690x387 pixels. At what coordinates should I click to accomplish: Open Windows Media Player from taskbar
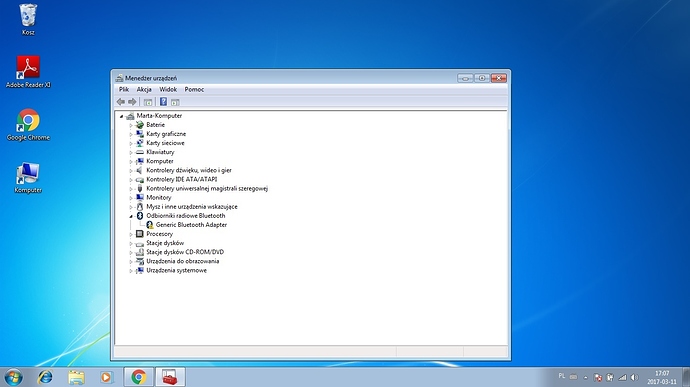(x=106, y=377)
